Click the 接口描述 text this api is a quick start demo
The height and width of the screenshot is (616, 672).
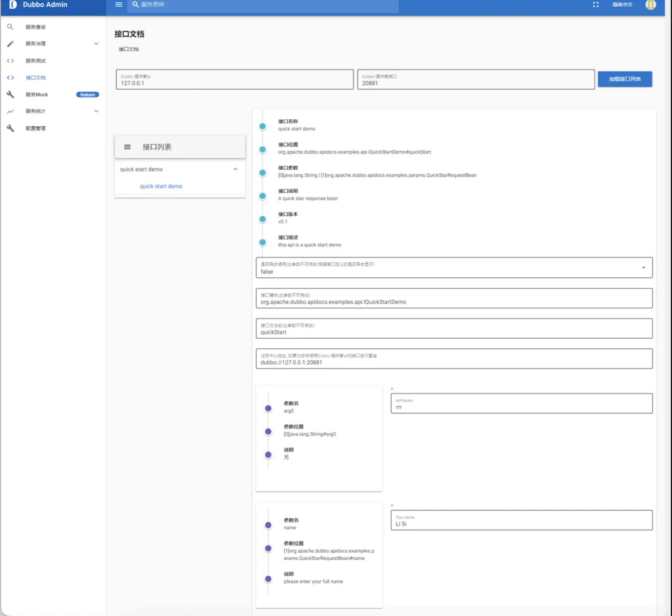point(310,245)
